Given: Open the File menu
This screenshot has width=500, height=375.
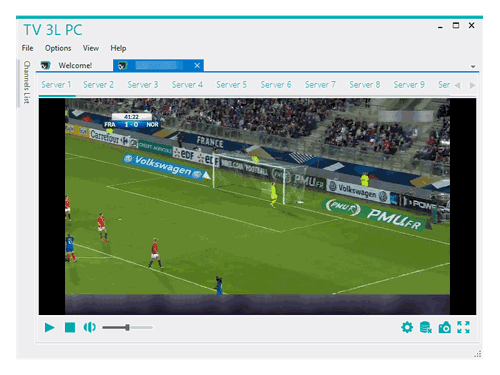Looking at the screenshot, I should point(27,48).
